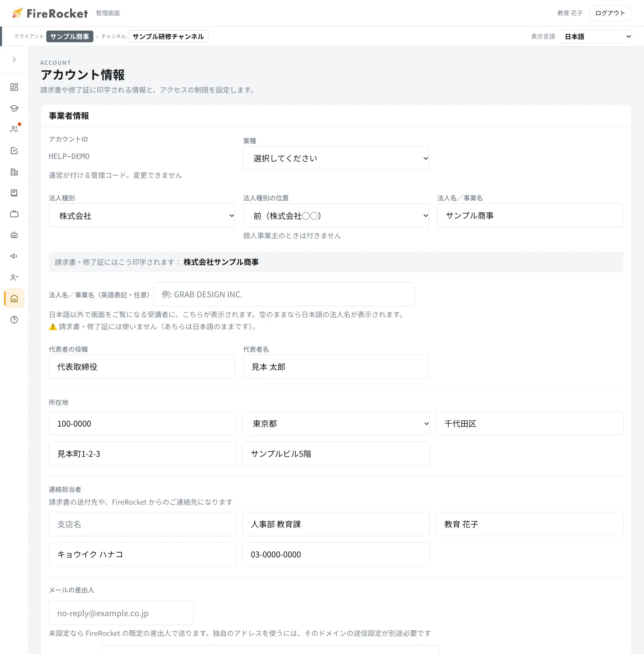
Task: Open the prefecture dropdown showing 東京都
Action: (x=336, y=423)
